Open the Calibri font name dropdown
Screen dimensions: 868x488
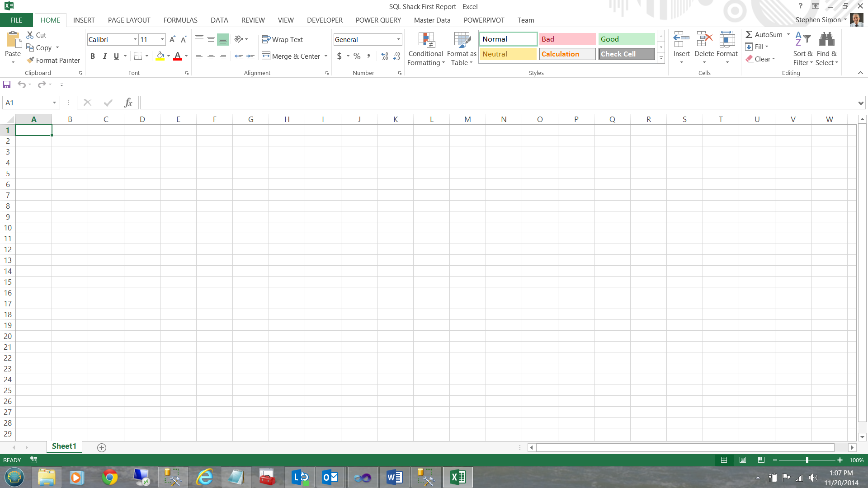click(135, 40)
